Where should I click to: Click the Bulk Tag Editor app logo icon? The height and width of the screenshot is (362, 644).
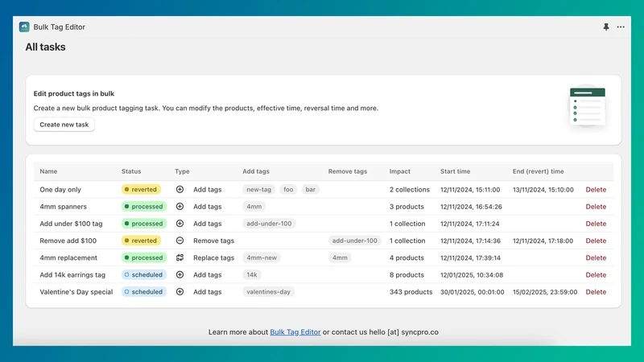pyautogui.click(x=24, y=27)
